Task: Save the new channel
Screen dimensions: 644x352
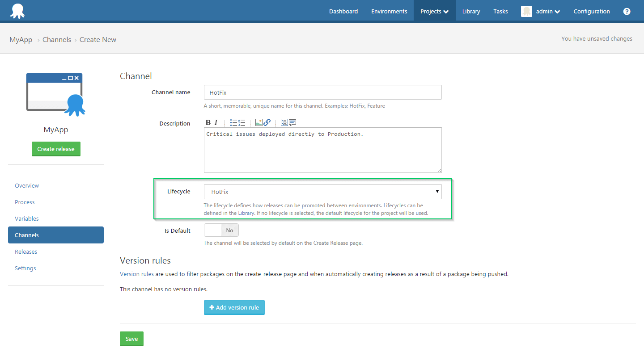Action: click(x=131, y=339)
